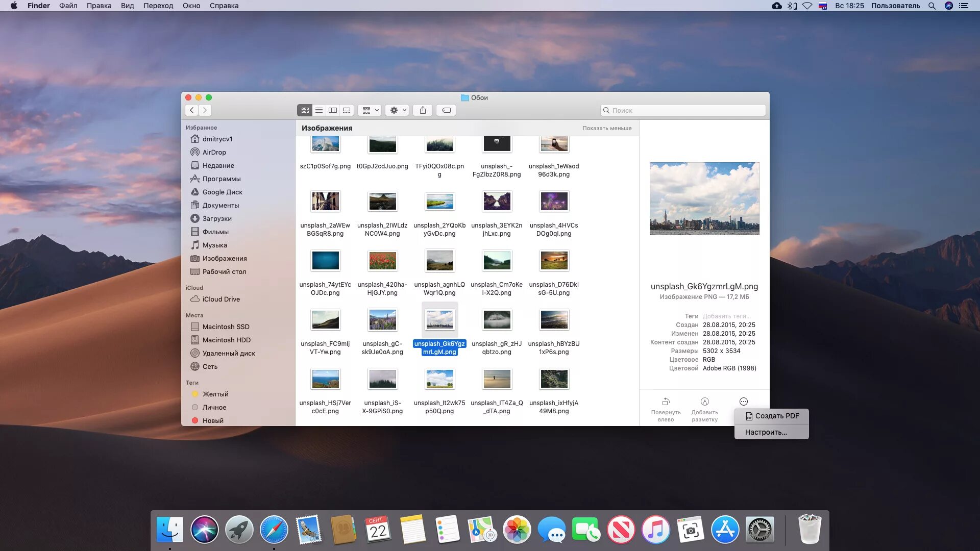Click the More ellipsis quick action button

click(x=744, y=402)
